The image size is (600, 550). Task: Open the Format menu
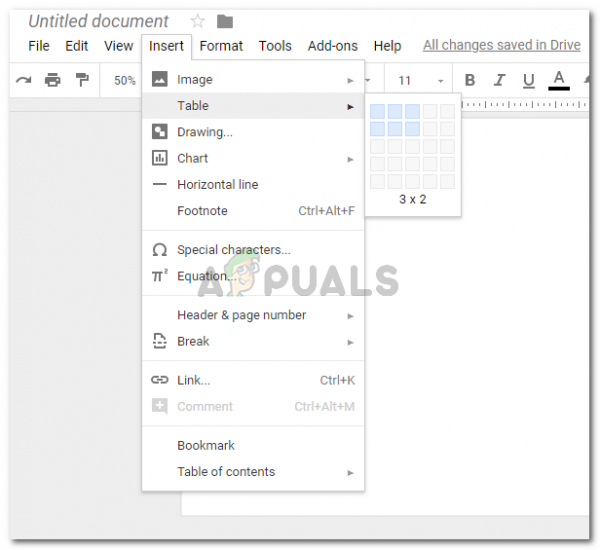(221, 46)
